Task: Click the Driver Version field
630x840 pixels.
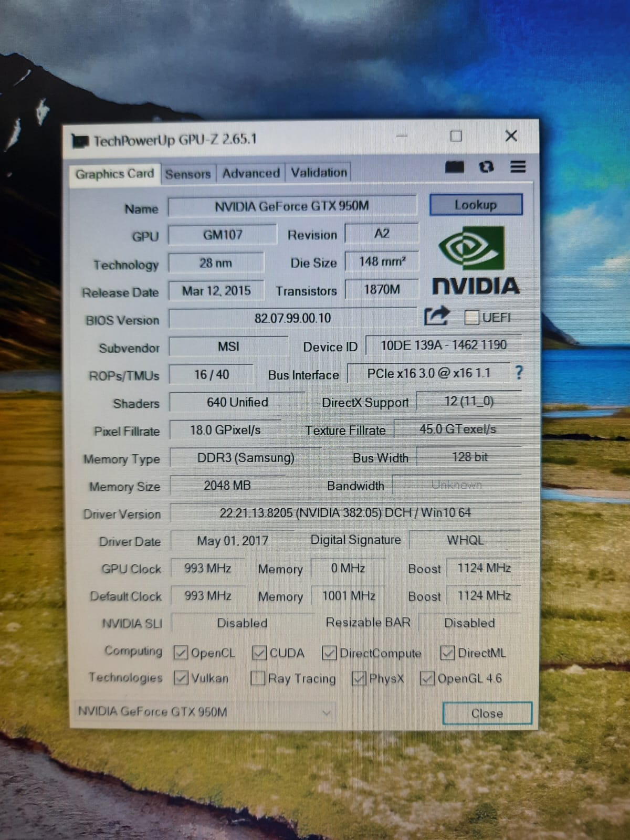Action: [345, 512]
